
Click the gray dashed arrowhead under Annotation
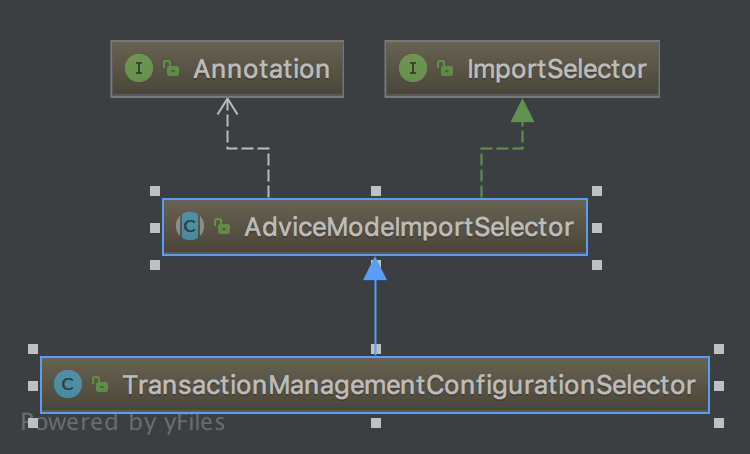pyautogui.click(x=228, y=106)
